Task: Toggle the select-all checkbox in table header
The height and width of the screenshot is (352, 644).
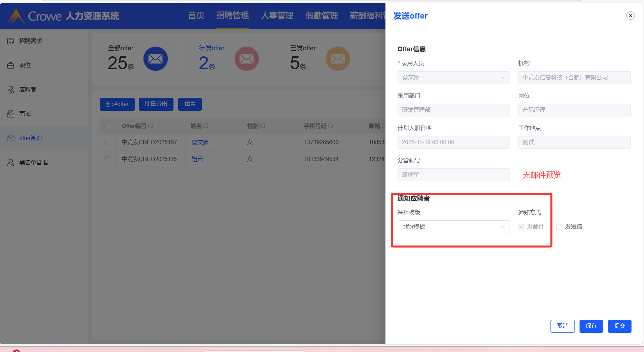Action: [108, 126]
